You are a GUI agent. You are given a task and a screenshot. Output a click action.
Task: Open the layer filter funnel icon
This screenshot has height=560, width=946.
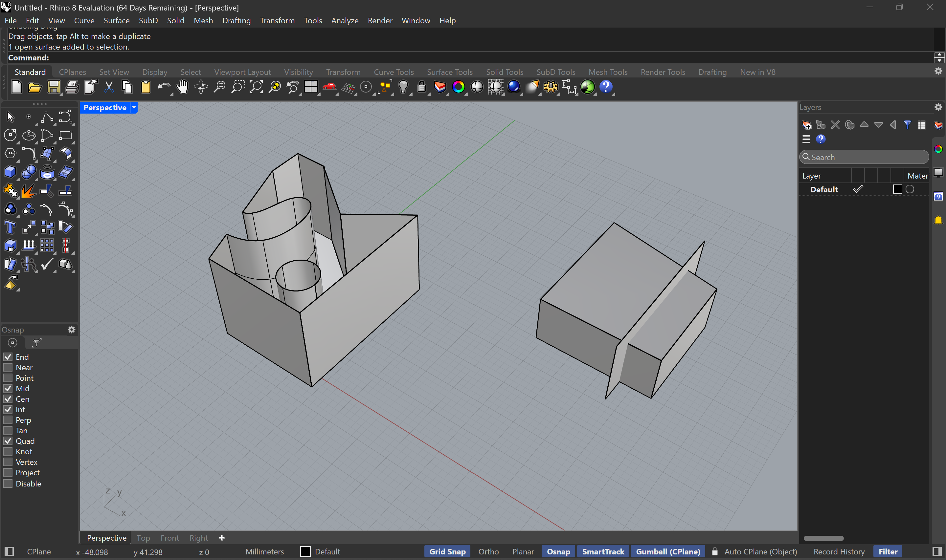coord(908,125)
